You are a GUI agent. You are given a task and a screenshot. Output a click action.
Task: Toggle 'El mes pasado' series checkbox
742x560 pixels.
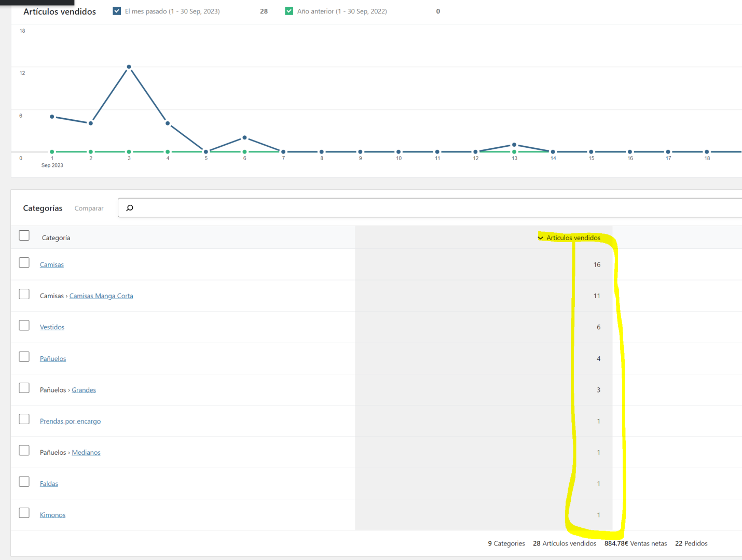click(117, 11)
